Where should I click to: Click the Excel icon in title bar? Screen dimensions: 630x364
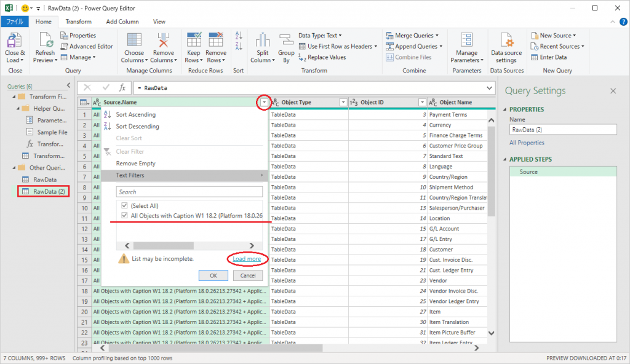pos(9,8)
